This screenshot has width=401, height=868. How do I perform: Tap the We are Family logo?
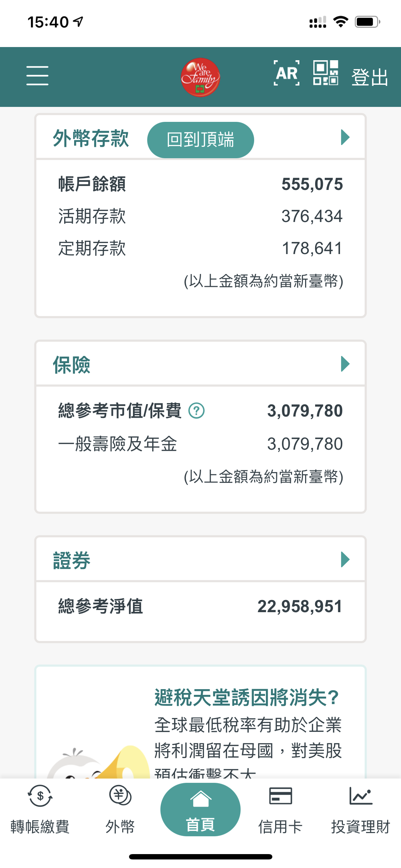click(200, 77)
